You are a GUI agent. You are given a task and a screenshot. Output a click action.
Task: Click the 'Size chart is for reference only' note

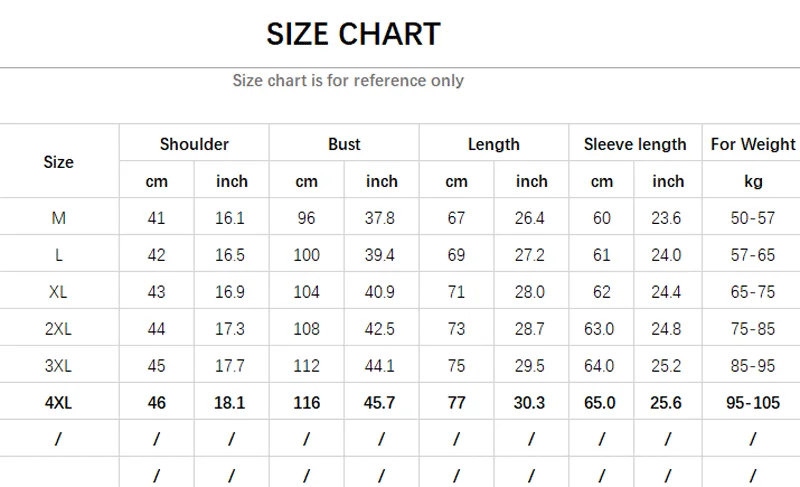click(x=348, y=80)
